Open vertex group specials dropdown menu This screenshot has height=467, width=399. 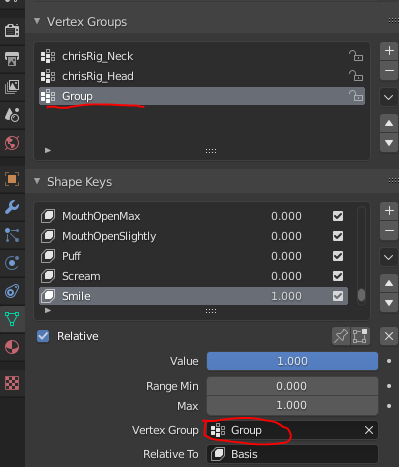pyautogui.click(x=389, y=97)
